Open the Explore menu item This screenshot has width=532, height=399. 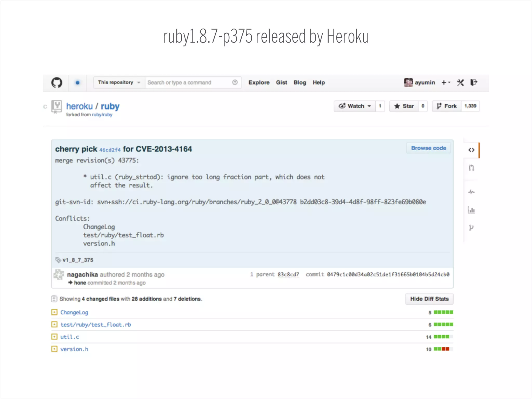259,82
